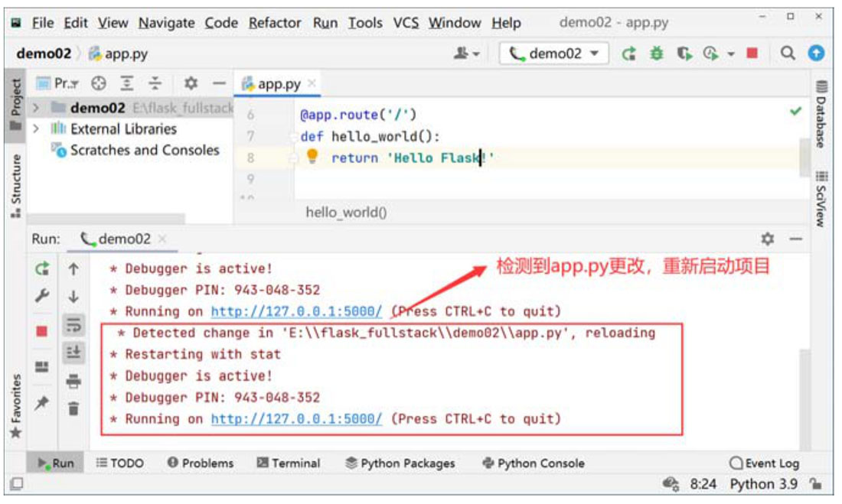Toggle the read-only lock icon in status bar
The height and width of the screenshot is (504, 842).
(x=816, y=484)
